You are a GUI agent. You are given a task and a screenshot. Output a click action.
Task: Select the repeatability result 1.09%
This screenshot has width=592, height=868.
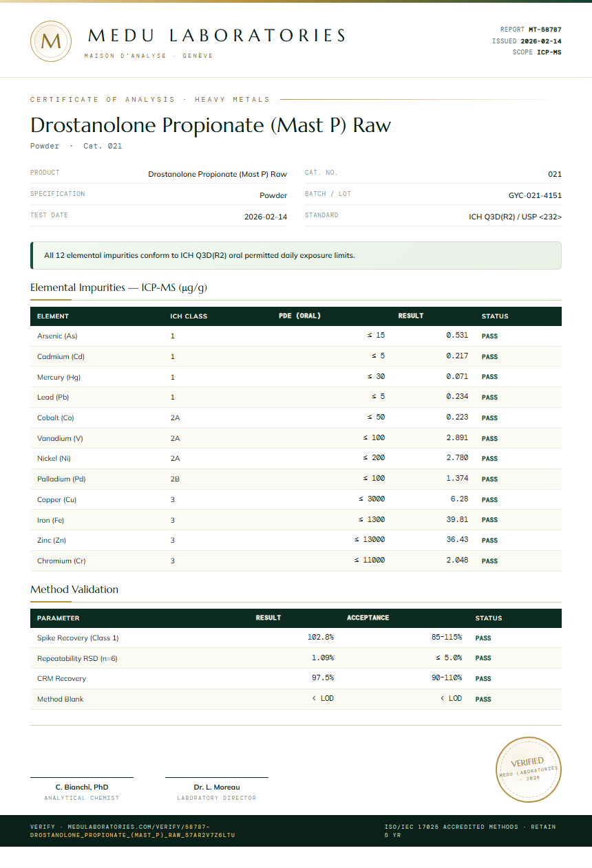[x=323, y=658]
